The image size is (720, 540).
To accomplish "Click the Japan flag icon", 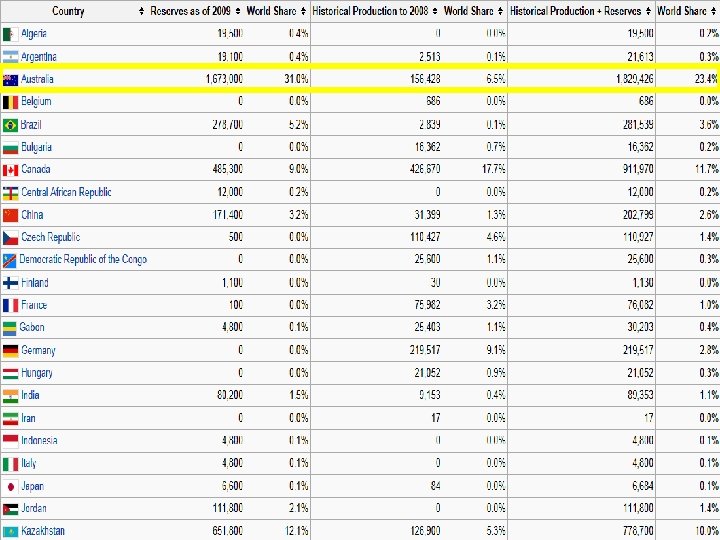I will [x=10, y=486].
